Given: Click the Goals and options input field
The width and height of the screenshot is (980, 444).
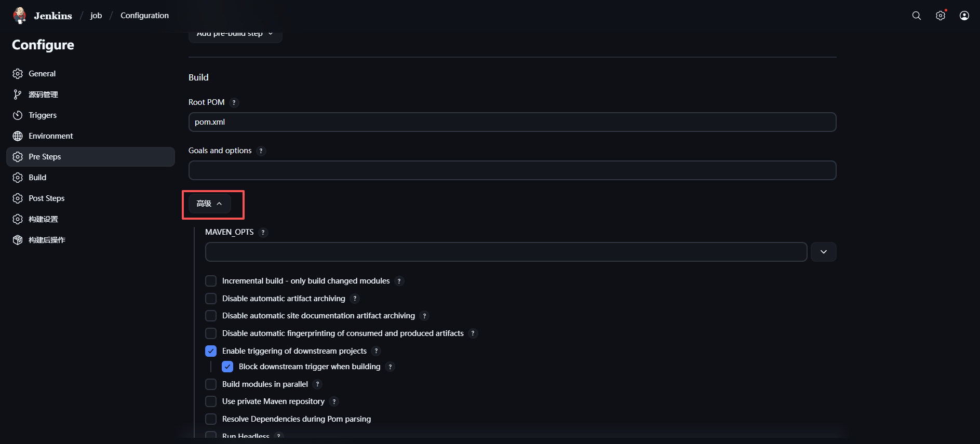Looking at the screenshot, I should (512, 170).
